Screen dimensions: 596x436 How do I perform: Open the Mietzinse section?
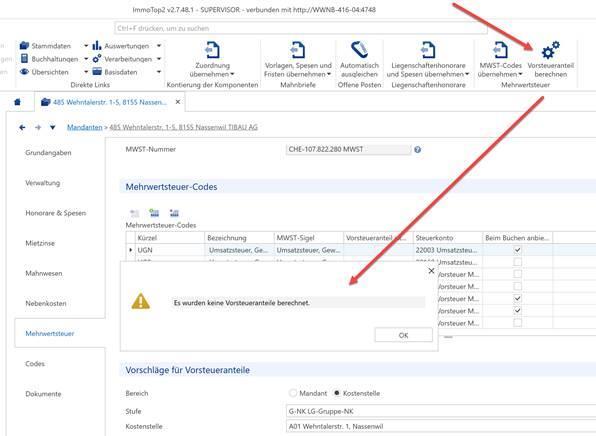click(40, 243)
